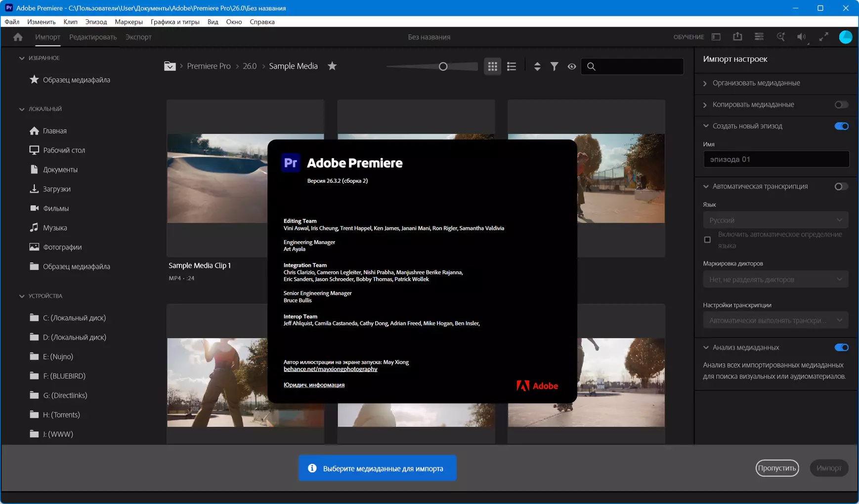Add Sample Media to favorites with star
The height and width of the screenshot is (504, 859).
(x=332, y=66)
